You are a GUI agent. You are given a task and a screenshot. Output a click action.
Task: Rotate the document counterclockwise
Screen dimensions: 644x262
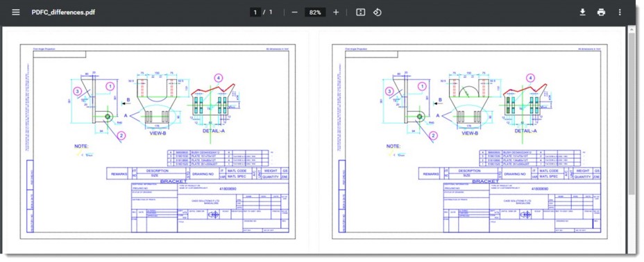[x=378, y=13]
